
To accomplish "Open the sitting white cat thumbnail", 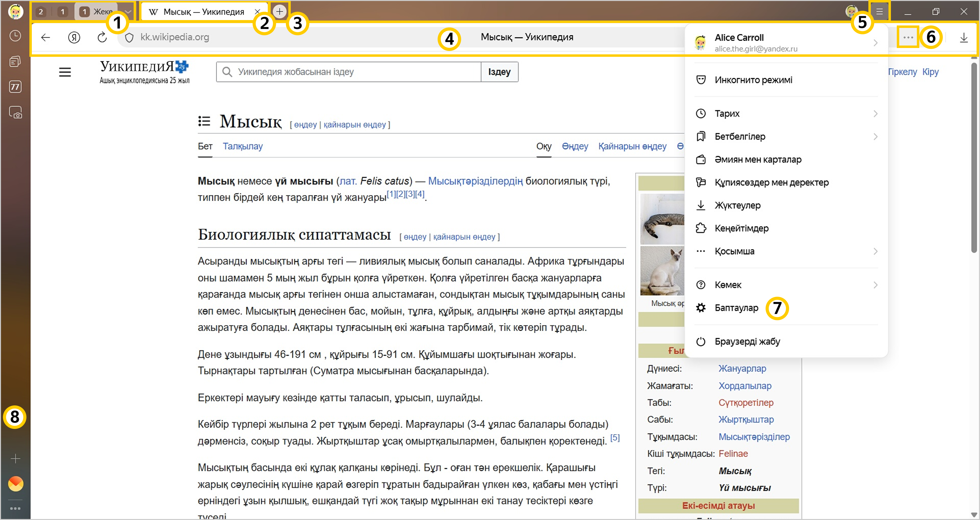I will point(662,271).
